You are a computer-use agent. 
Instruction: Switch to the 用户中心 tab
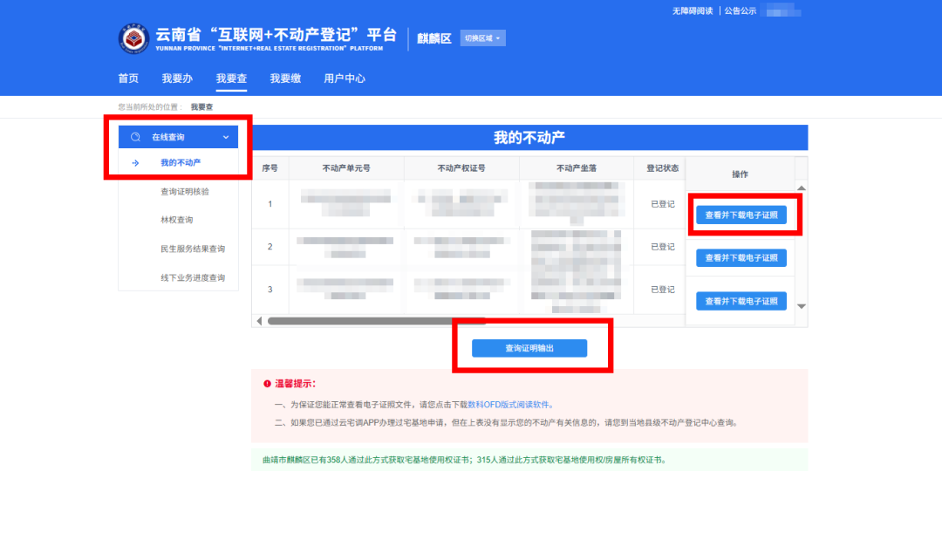coord(345,79)
